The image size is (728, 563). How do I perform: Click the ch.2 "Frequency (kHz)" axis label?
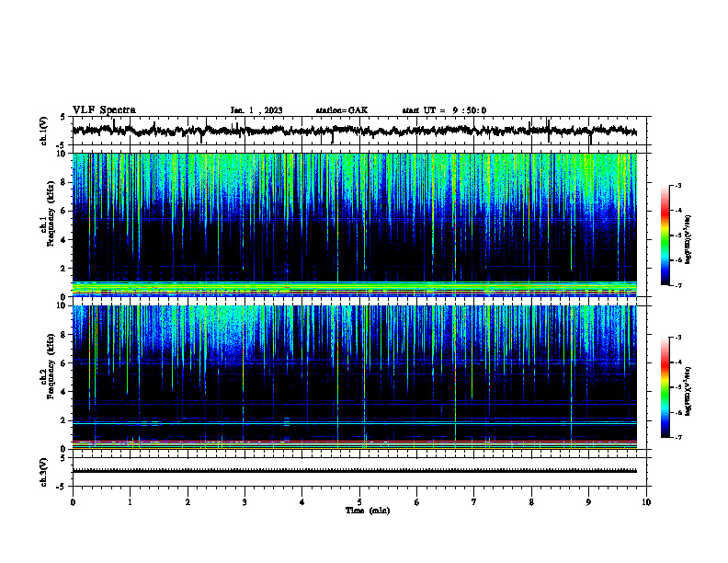coord(51,366)
